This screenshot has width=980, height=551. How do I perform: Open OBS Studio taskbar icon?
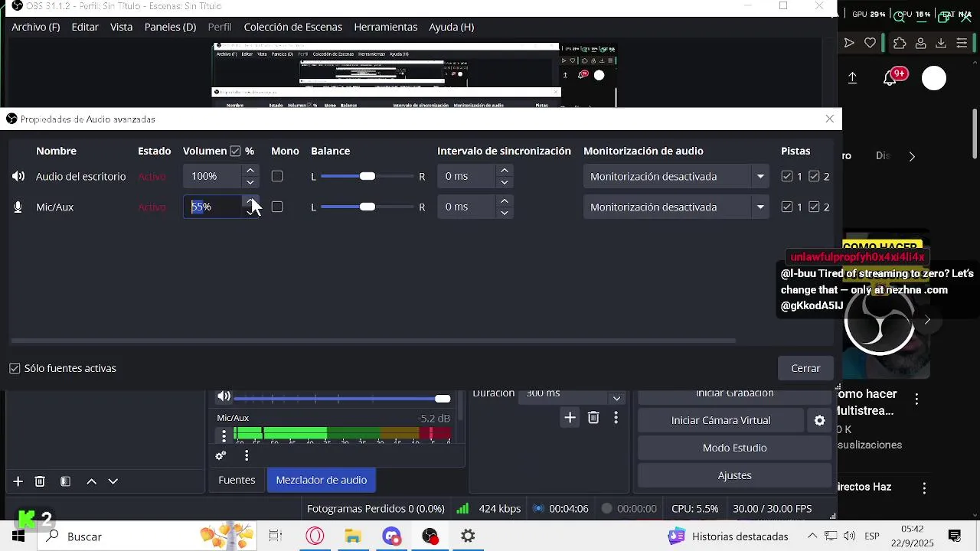pyautogui.click(x=430, y=536)
